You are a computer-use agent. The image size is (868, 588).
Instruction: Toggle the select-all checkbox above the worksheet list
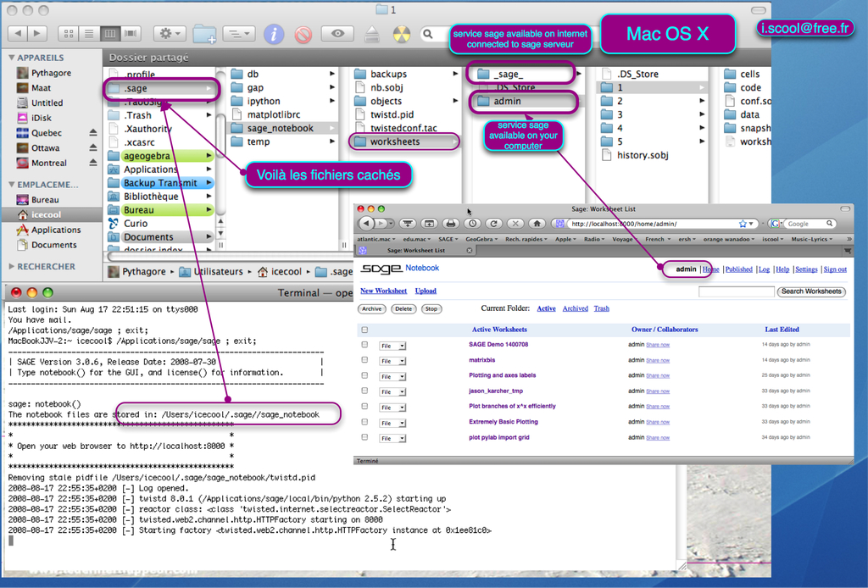click(x=364, y=330)
